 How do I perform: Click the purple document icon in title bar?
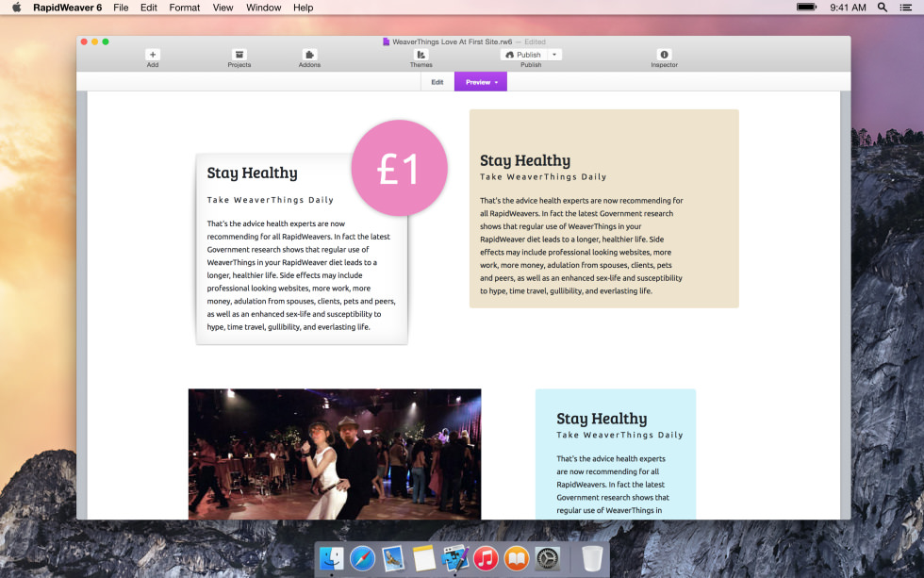[386, 41]
